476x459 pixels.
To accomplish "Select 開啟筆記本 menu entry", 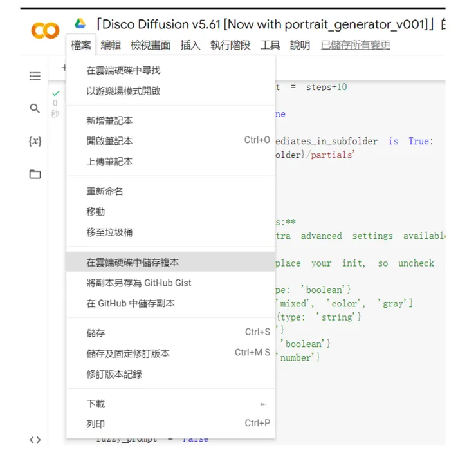I will click(x=170, y=141).
